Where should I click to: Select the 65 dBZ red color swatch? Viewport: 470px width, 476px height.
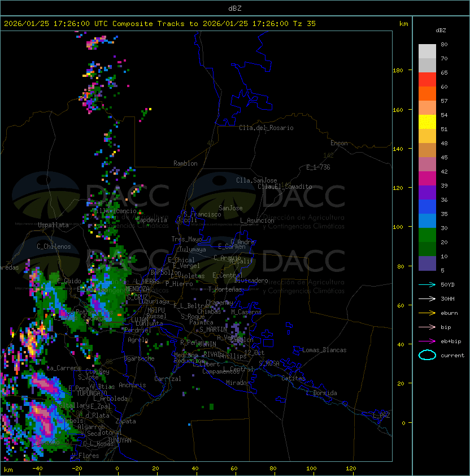[x=427, y=80]
